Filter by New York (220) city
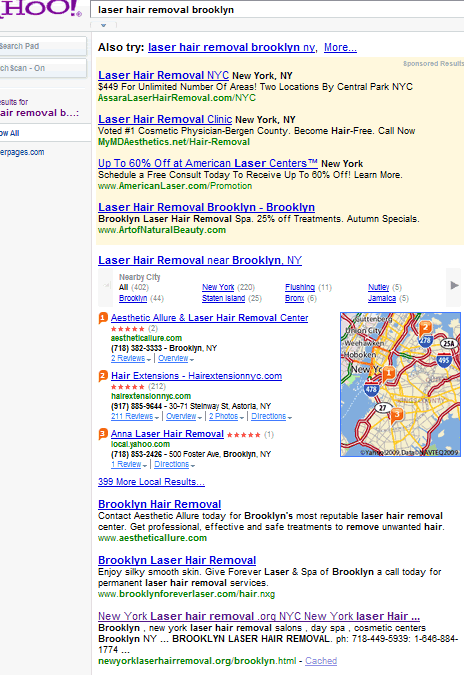The height and width of the screenshot is (675, 464). point(218,287)
